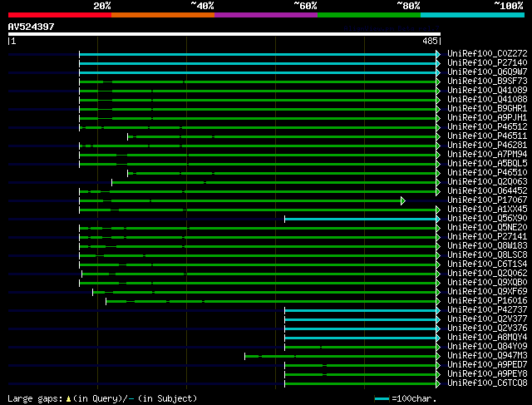Click the yellow query gap marker in legend
The width and height of the screenshot is (532, 405).
point(68,399)
